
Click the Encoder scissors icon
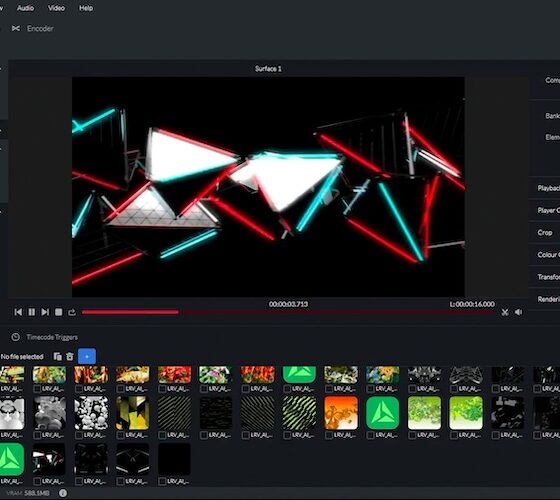click(16, 28)
